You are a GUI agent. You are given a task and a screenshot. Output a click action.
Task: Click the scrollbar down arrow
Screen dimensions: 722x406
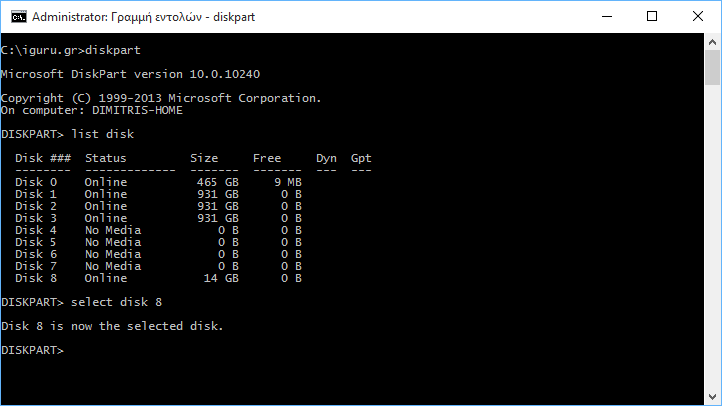[x=712, y=396]
